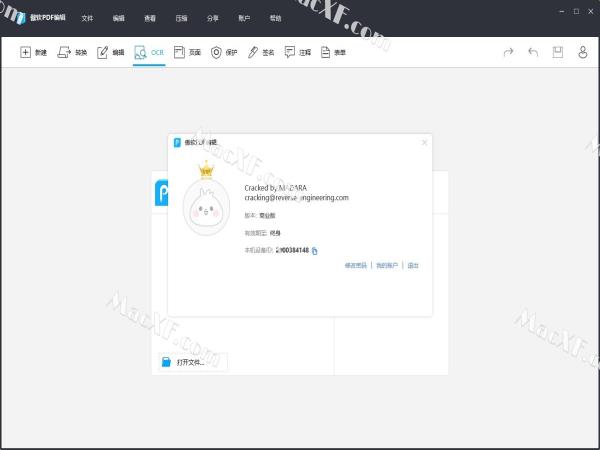Viewport: 600px width, 450px height.
Task: Open the 查看 (View) menu
Action: click(150, 18)
